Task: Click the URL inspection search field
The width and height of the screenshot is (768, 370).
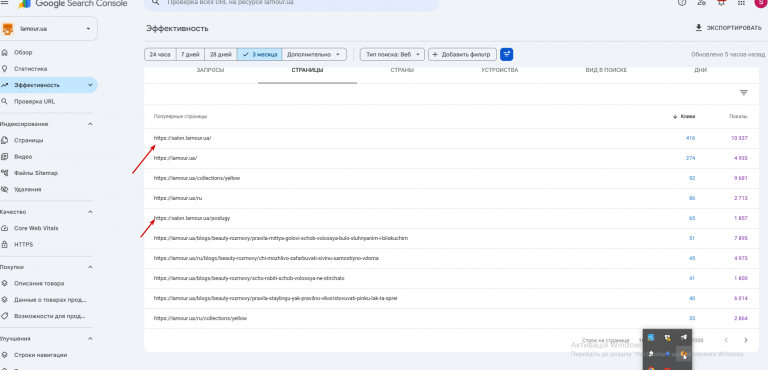Action: click(x=291, y=3)
